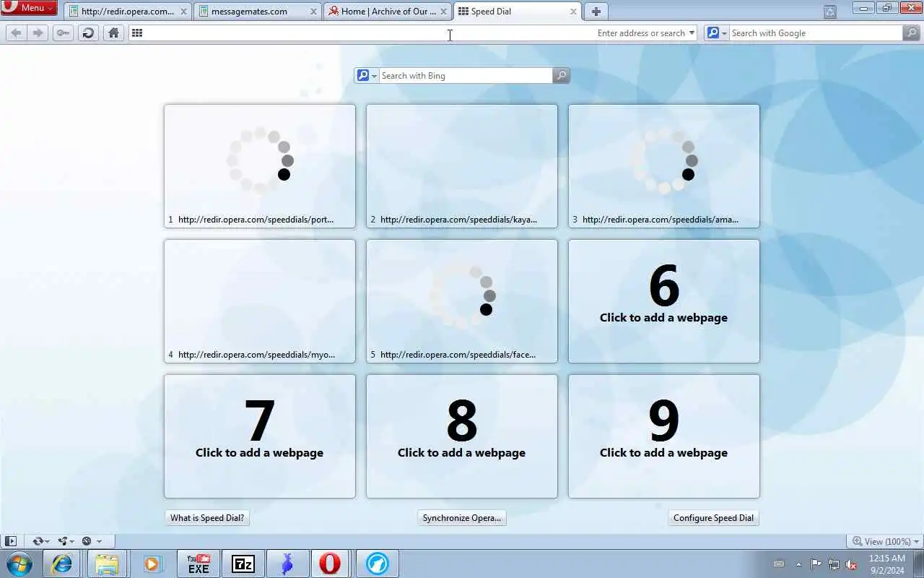Click the 'Configure Speed Dial' button
The height and width of the screenshot is (578, 924).
coord(713,518)
